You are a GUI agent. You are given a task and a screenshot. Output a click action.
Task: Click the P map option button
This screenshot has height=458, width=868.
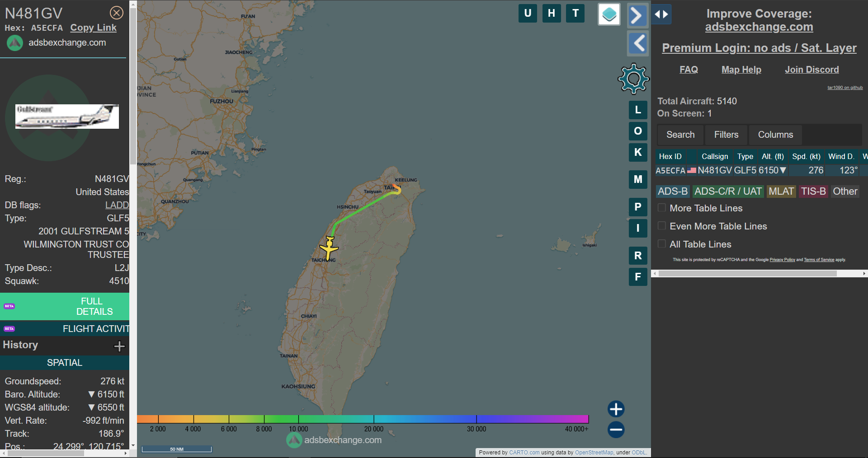(x=638, y=207)
